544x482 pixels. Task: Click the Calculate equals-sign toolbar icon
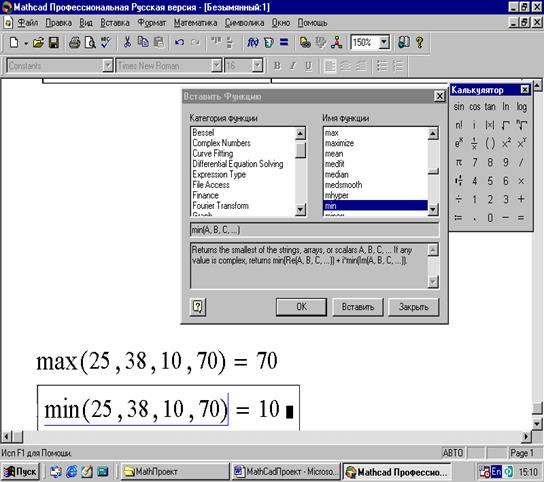pos(284,43)
